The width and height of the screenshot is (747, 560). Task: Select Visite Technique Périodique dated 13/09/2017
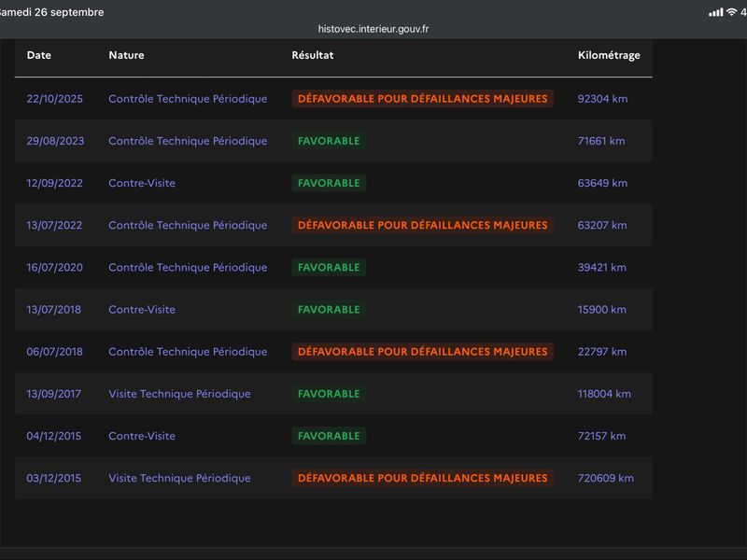[x=179, y=394]
